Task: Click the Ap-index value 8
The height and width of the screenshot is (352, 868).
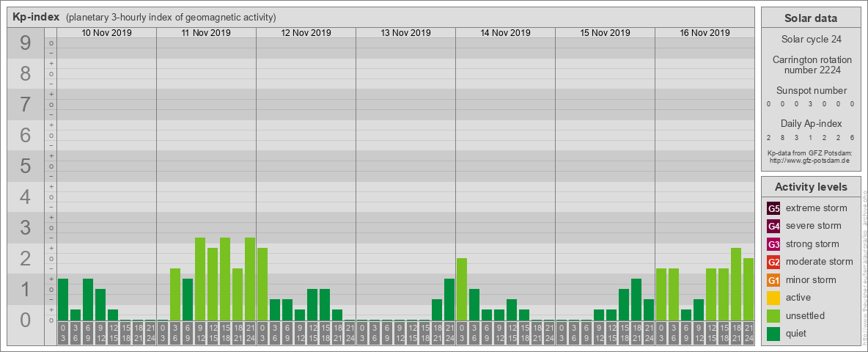Action: click(x=782, y=137)
